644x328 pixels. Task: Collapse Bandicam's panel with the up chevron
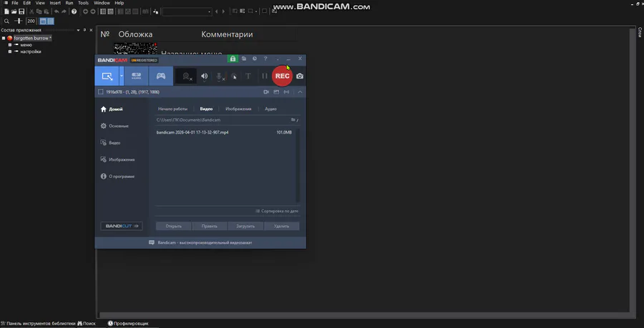tap(300, 92)
